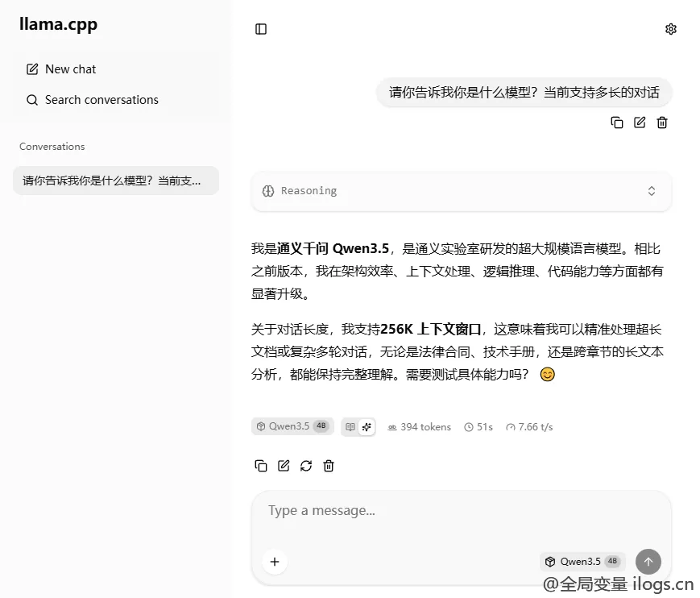
Task: Focus the Type a message field
Action: (x=459, y=511)
